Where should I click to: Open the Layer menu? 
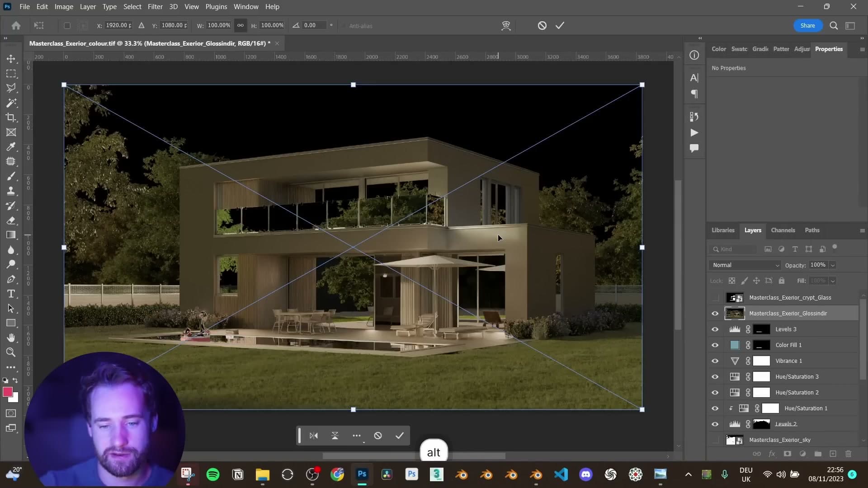[x=88, y=7]
